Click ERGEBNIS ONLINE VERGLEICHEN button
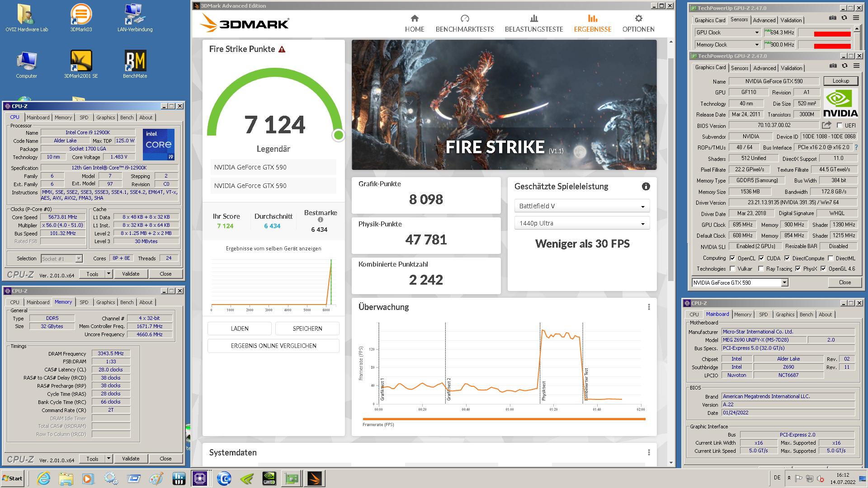The image size is (868, 488). click(x=274, y=346)
